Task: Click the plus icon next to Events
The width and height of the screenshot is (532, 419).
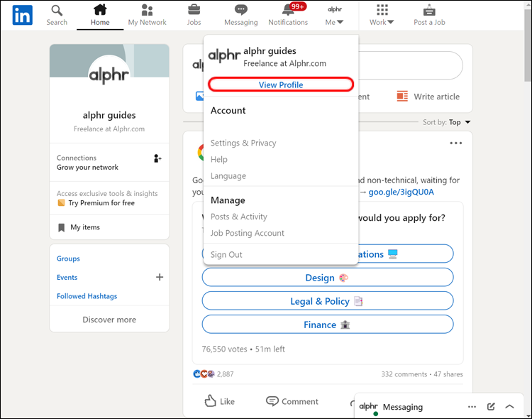Action: (x=160, y=277)
